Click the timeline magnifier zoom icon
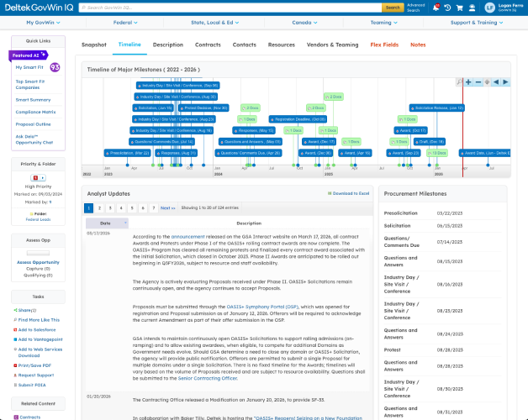528x420 pixels. click(x=459, y=82)
